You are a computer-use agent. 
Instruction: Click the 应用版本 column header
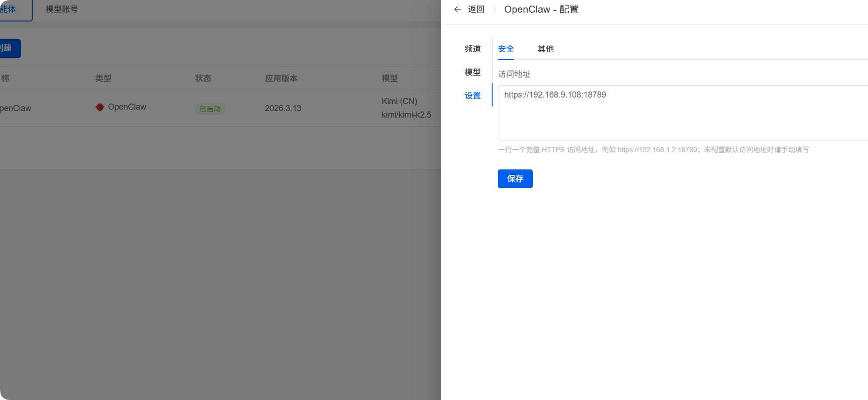click(x=281, y=78)
